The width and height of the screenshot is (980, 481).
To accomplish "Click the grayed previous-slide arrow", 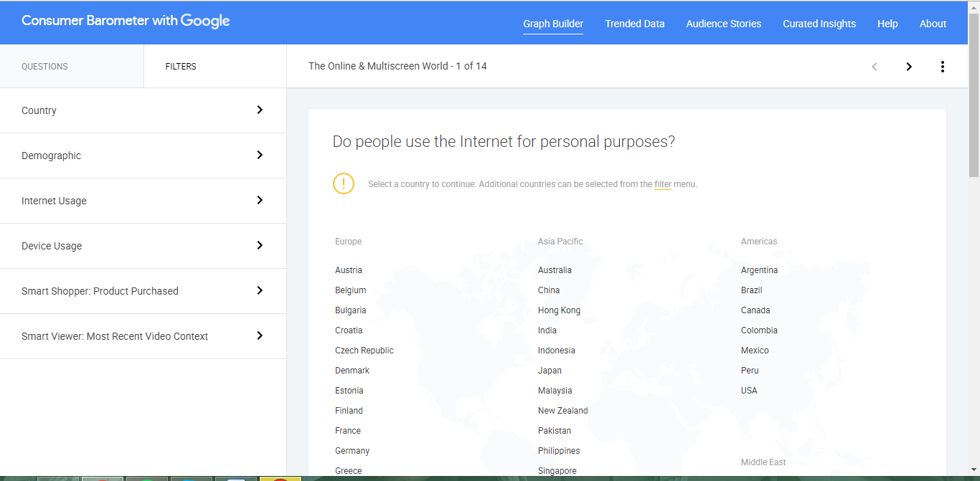I will point(875,66).
